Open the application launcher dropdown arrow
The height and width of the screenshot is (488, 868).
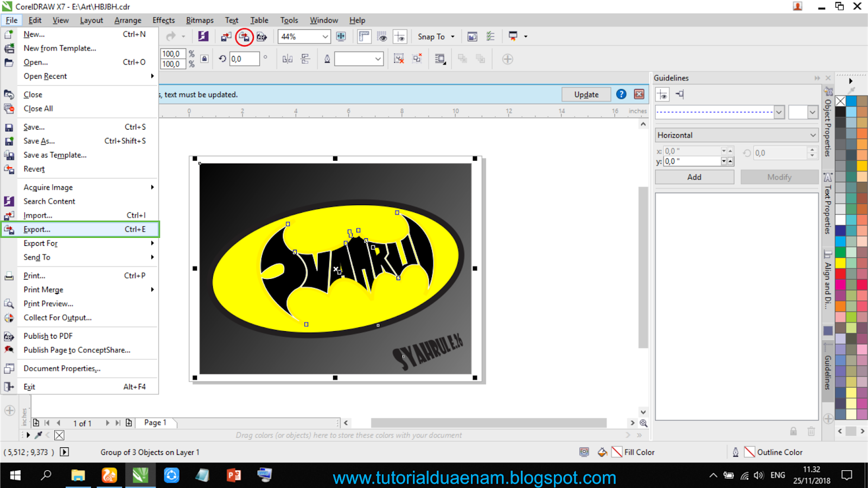[x=526, y=36]
